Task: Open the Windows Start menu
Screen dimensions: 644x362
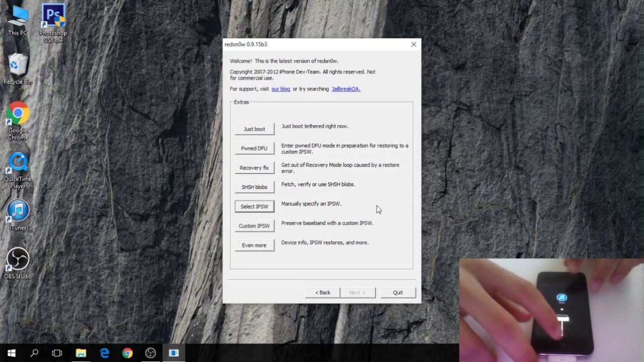Action: [11, 353]
